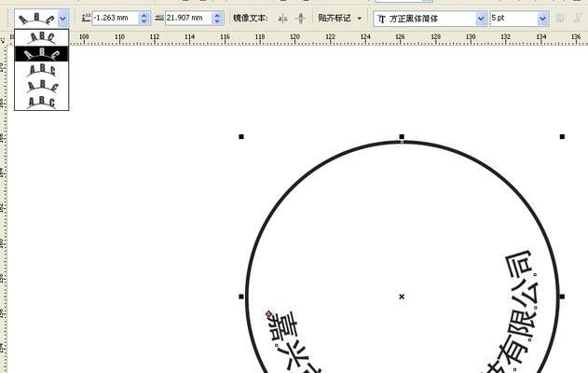
Task: Select the highlighted second ABC orientation preset
Action: click(42, 54)
